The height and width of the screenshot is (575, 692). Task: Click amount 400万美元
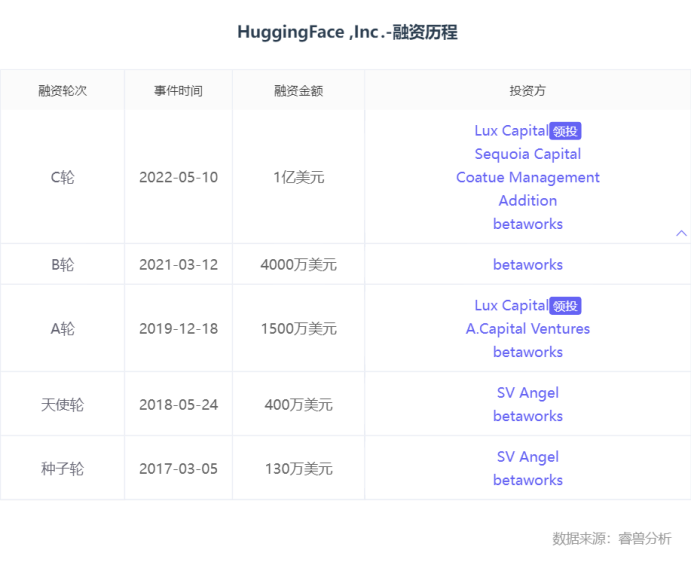(298, 405)
